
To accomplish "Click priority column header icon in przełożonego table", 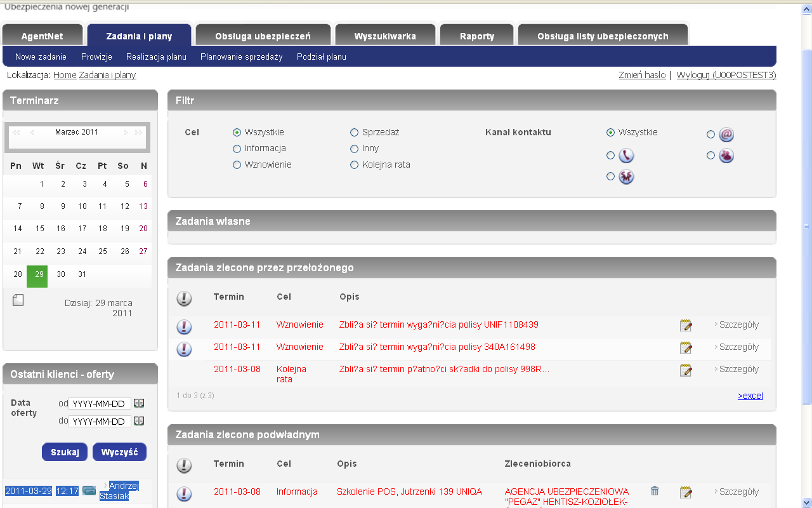I will tap(184, 298).
